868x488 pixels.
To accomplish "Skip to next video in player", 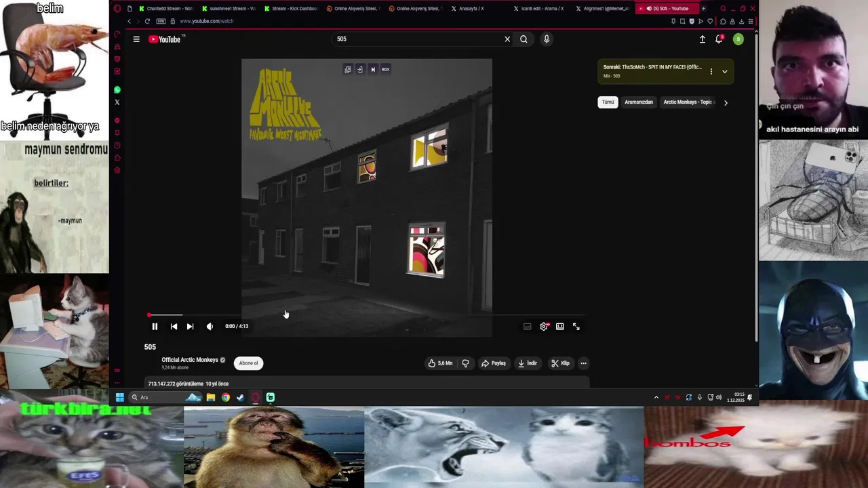I will click(190, 327).
